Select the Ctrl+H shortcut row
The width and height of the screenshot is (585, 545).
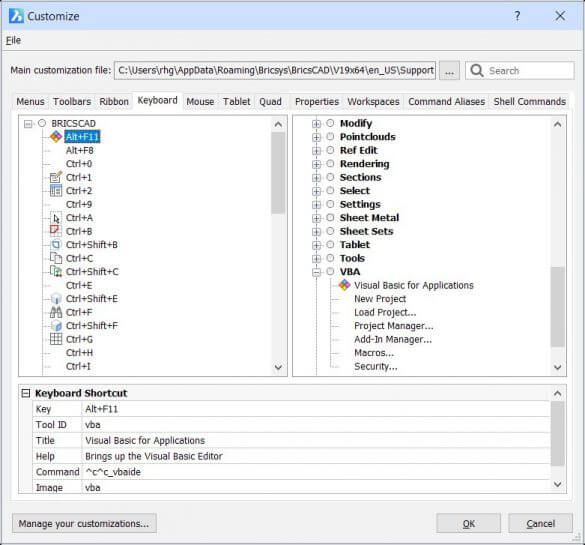79,353
